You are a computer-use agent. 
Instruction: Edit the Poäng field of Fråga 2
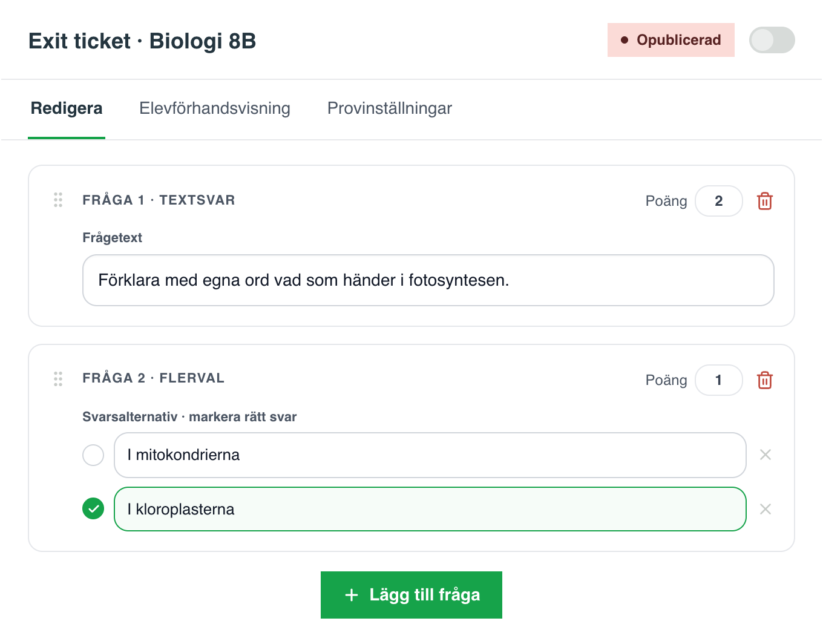click(719, 380)
